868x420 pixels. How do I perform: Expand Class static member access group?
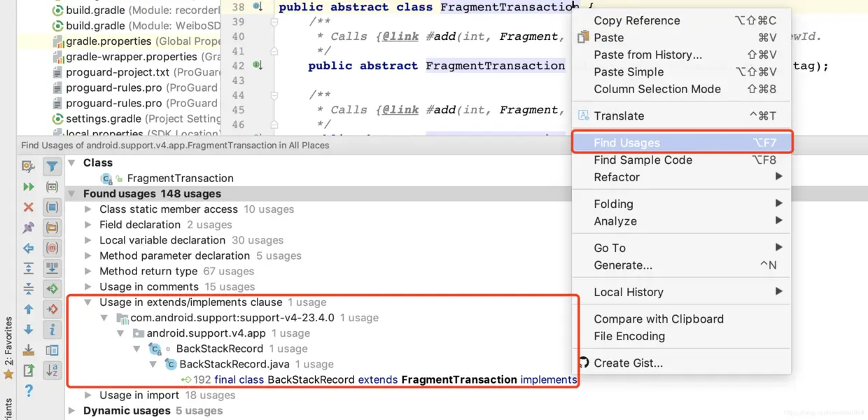pyautogui.click(x=87, y=209)
